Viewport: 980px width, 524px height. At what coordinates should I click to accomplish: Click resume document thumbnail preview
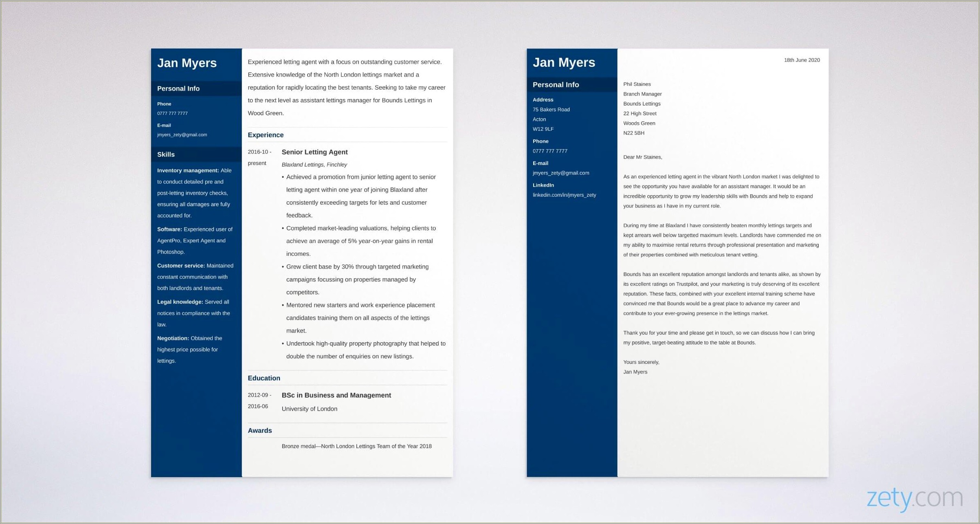pos(303,266)
